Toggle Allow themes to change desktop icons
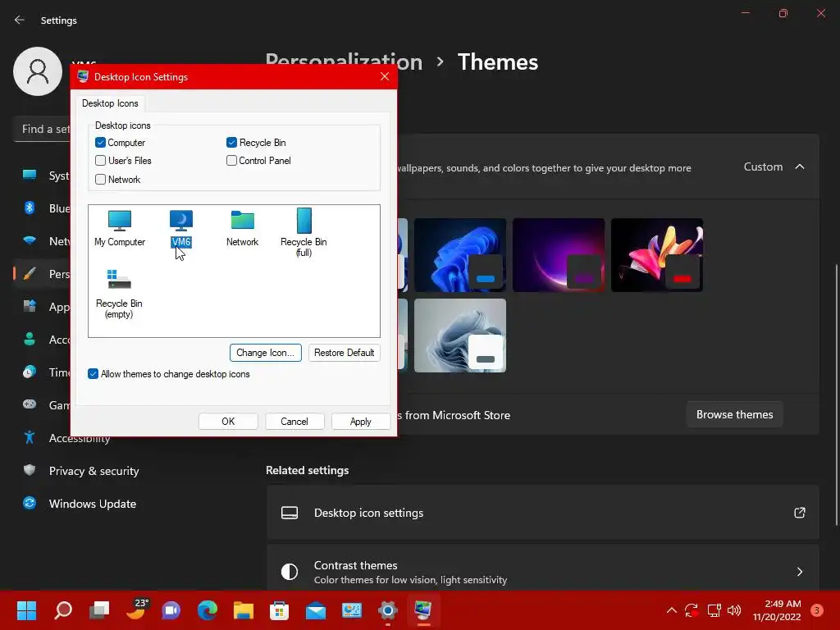 [94, 374]
